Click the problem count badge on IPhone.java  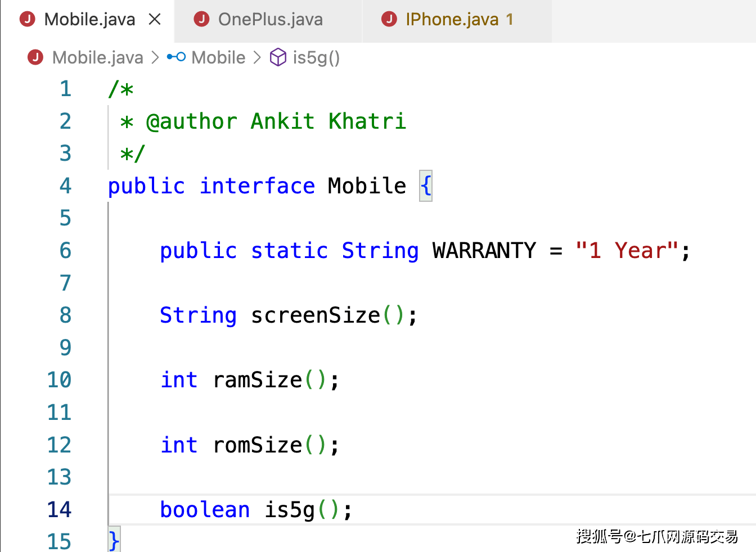pos(510,20)
